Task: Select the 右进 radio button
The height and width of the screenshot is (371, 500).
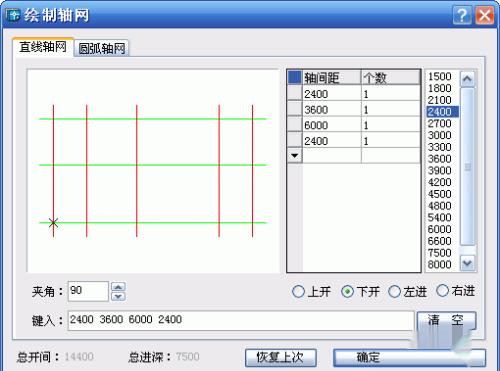Action: pyautogui.click(x=442, y=291)
